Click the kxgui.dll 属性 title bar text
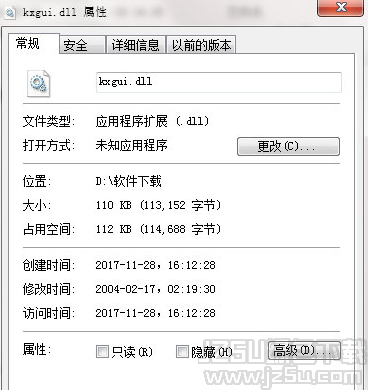This screenshot has height=390, width=368. 64,13
